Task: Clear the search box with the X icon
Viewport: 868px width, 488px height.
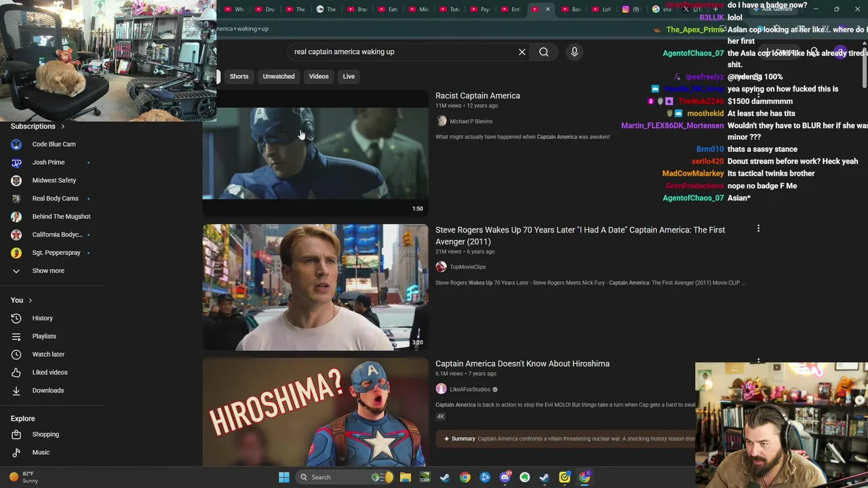Action: pyautogui.click(x=522, y=52)
